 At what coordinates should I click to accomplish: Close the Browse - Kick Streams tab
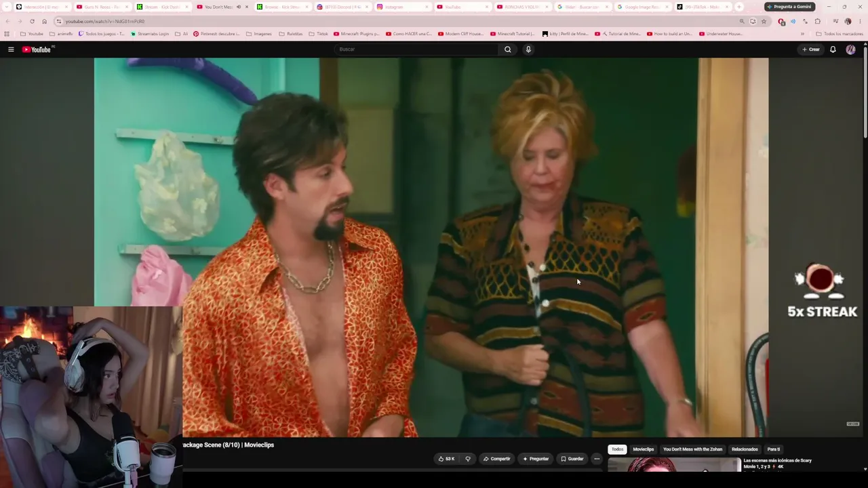pos(307,7)
